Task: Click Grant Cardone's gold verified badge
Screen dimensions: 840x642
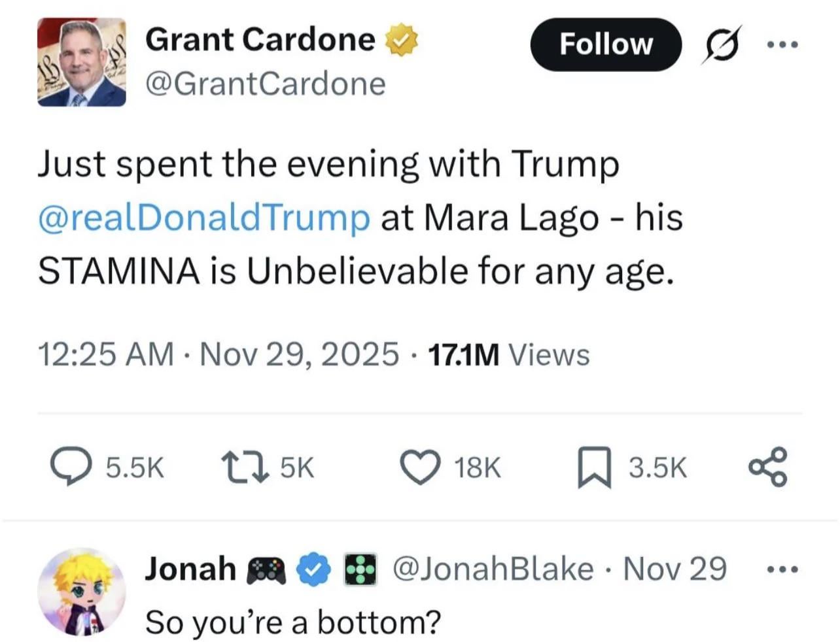Action: 401,40
